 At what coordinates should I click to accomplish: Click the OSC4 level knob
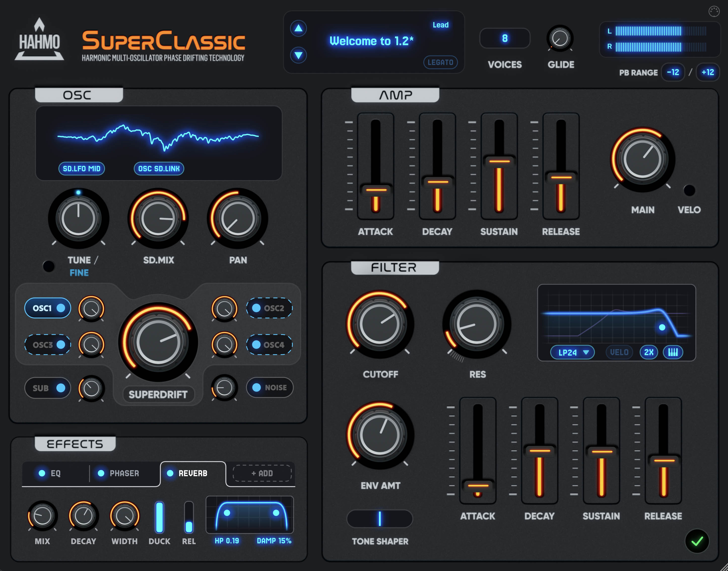(224, 345)
